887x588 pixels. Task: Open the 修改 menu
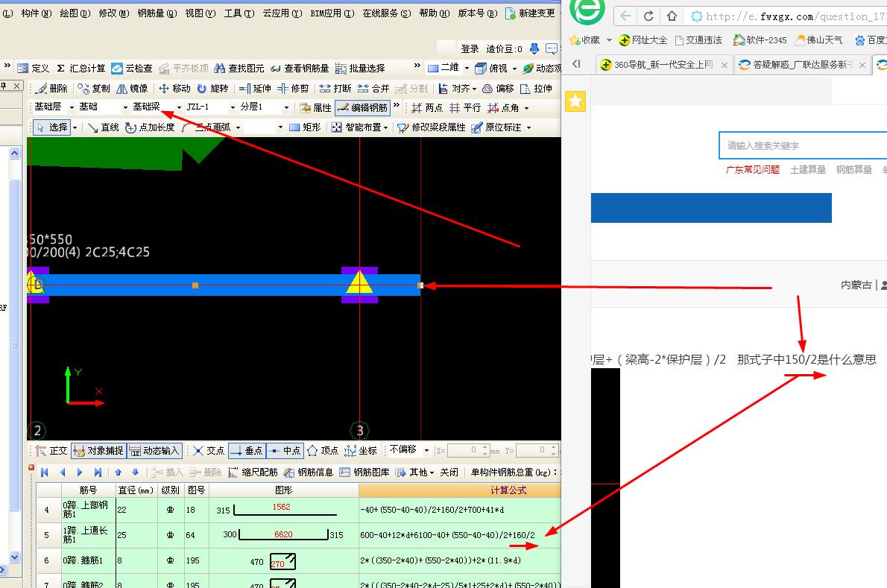click(114, 13)
